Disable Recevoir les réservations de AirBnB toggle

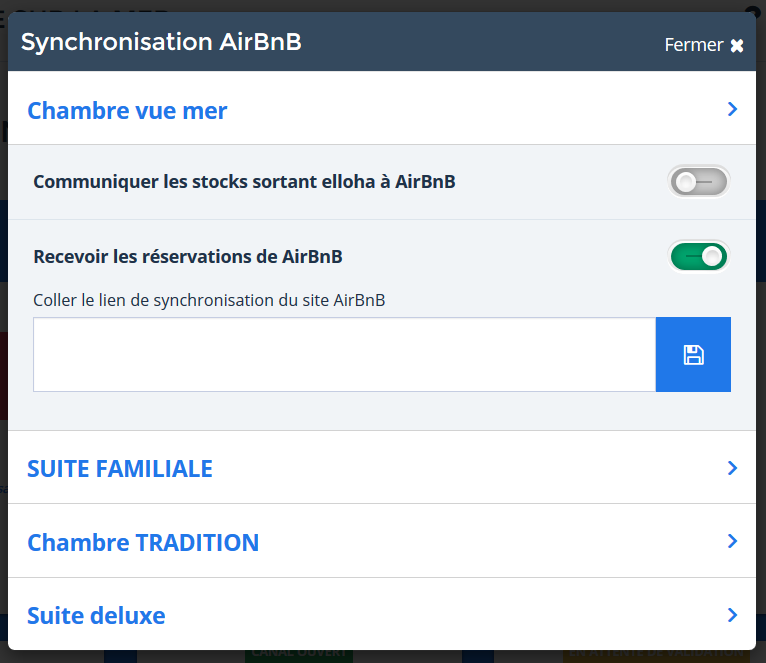click(699, 257)
